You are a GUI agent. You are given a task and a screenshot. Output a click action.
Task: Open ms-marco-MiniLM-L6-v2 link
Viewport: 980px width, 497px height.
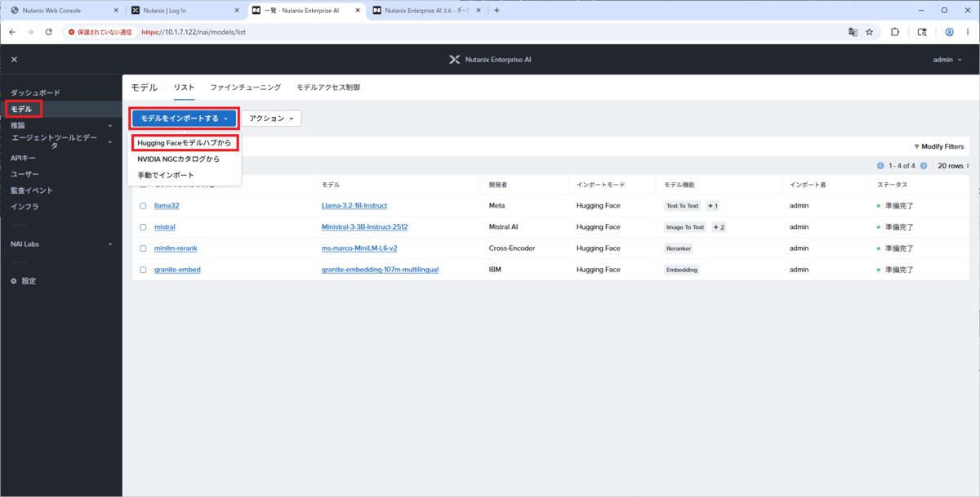point(359,248)
